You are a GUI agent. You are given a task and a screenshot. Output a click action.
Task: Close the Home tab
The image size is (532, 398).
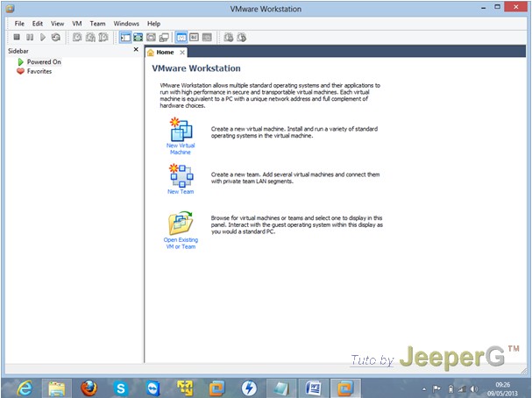182,53
